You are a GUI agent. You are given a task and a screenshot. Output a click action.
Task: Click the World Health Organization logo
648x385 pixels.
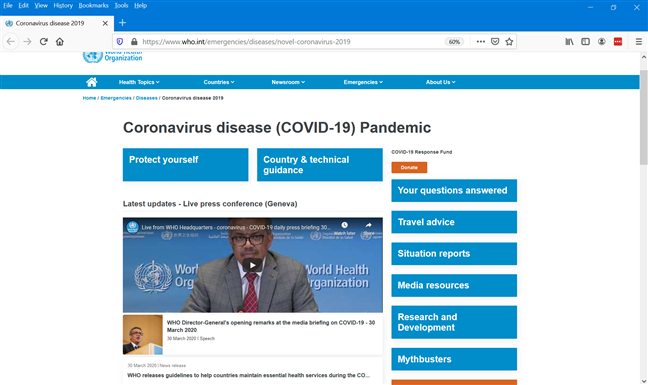(112, 57)
